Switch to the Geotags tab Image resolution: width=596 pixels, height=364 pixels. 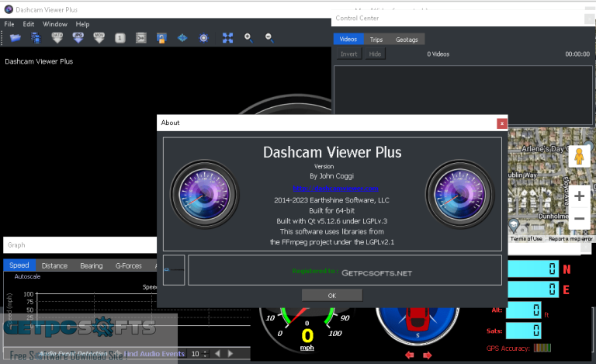point(407,39)
